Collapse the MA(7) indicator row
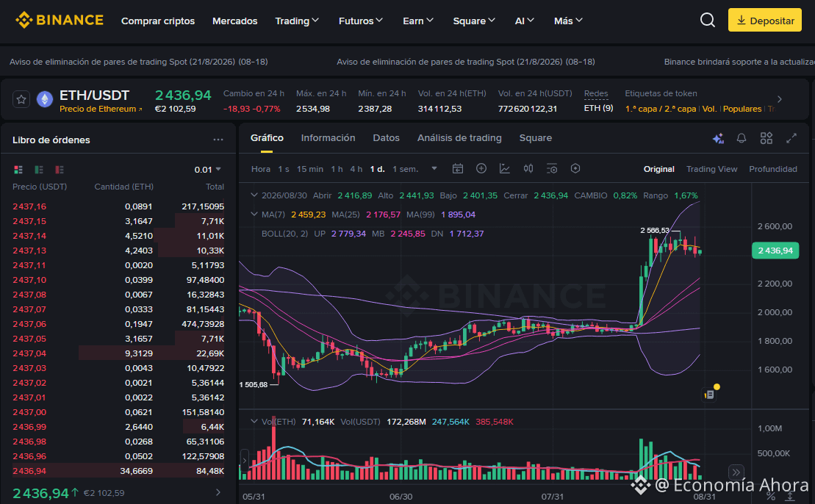 pos(254,214)
